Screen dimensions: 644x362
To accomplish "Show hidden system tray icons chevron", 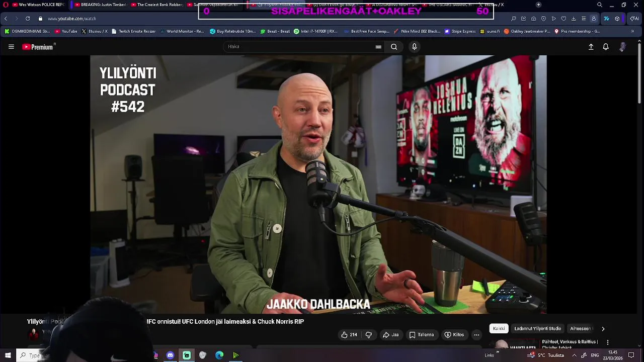I will [574, 355].
